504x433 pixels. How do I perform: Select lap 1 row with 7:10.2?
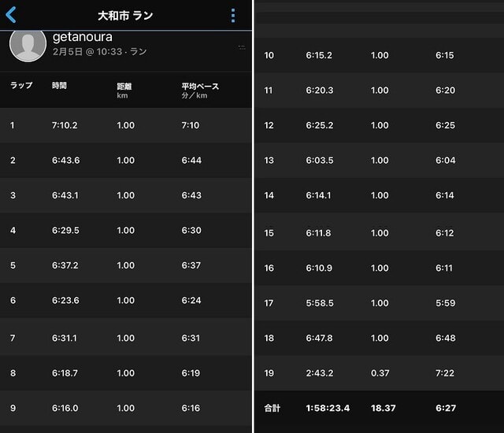[x=126, y=125]
